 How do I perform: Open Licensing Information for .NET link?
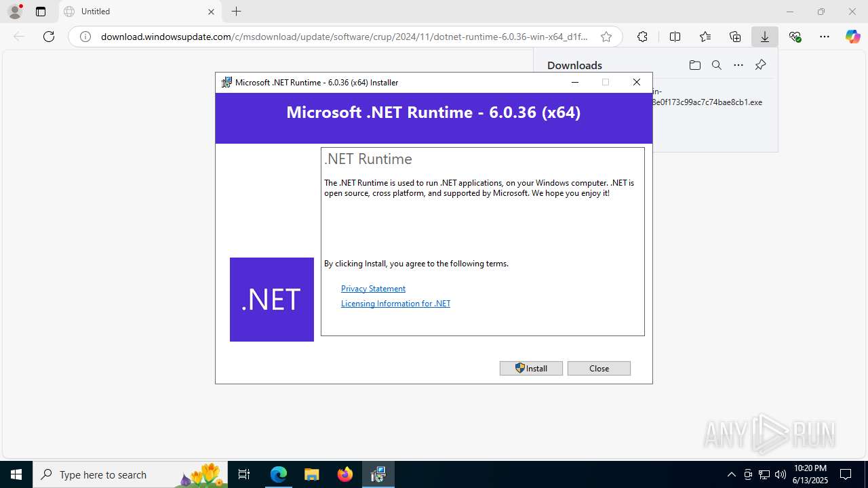(395, 304)
